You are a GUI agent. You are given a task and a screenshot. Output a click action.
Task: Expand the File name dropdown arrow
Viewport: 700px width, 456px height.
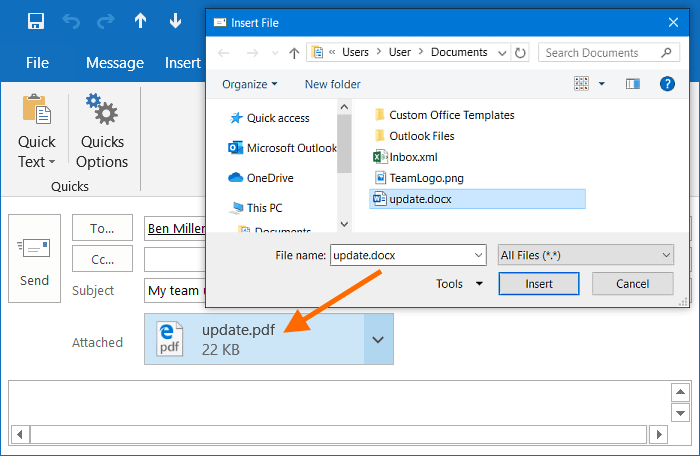[x=479, y=255]
